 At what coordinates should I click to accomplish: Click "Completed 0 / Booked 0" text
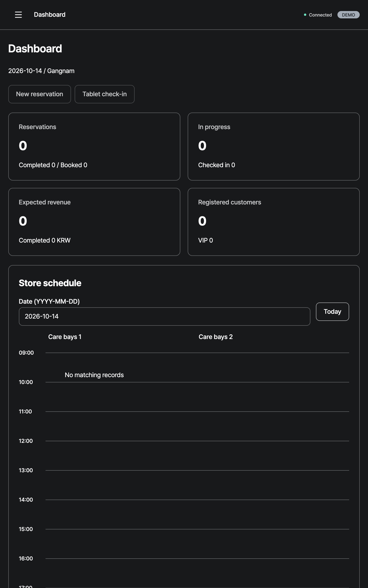pyautogui.click(x=53, y=165)
